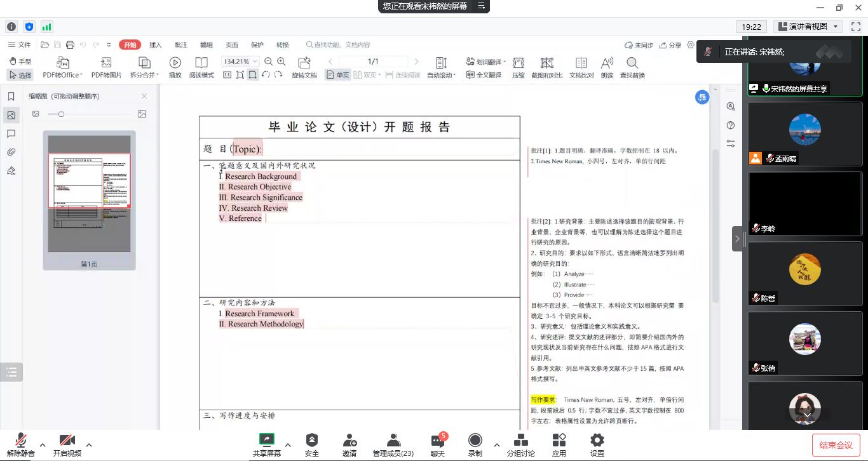The image size is (868, 461).
Task: Switch to the 转换 tab
Action: [283, 45]
